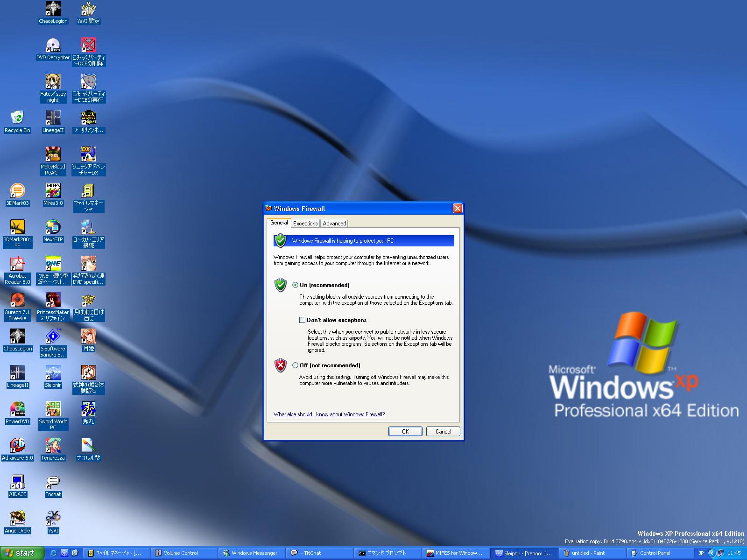Select the 3DMark03 desktop icon
747x560 pixels.
(17, 191)
